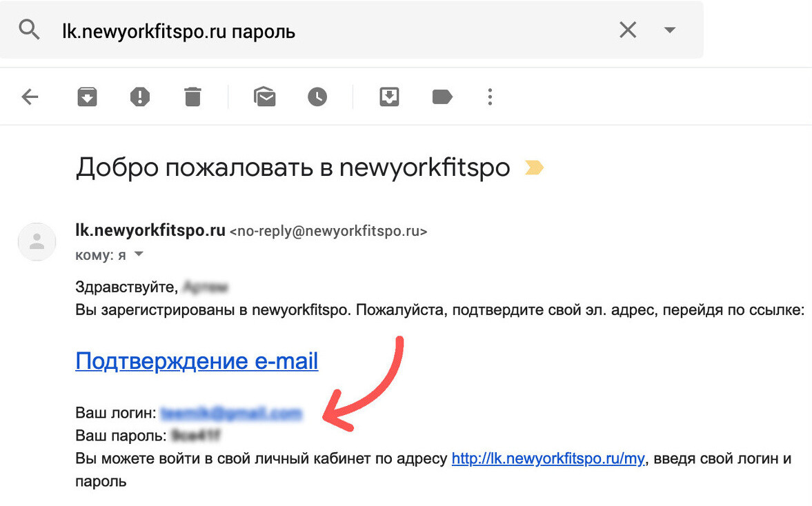Screen dimensions: 812x506
Task: Open the 'Подтверждение e-mail' link
Action: pos(197,361)
